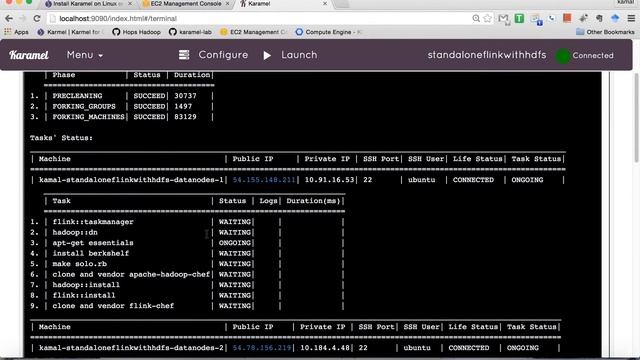Click the page vertical scrollbar

click(x=636, y=118)
